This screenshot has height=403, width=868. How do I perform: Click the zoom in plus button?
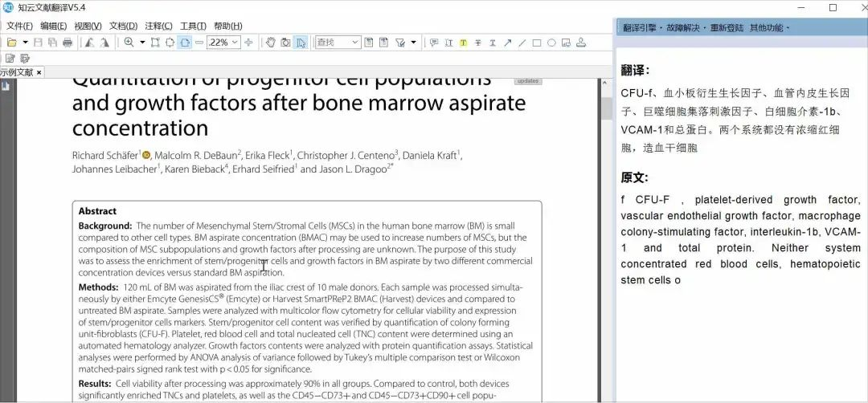248,43
